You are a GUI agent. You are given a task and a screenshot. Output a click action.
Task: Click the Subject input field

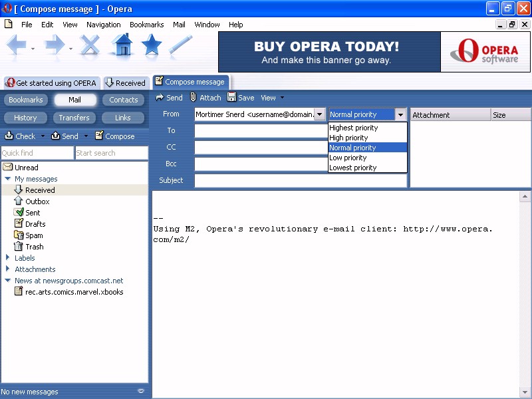pyautogui.click(x=300, y=180)
